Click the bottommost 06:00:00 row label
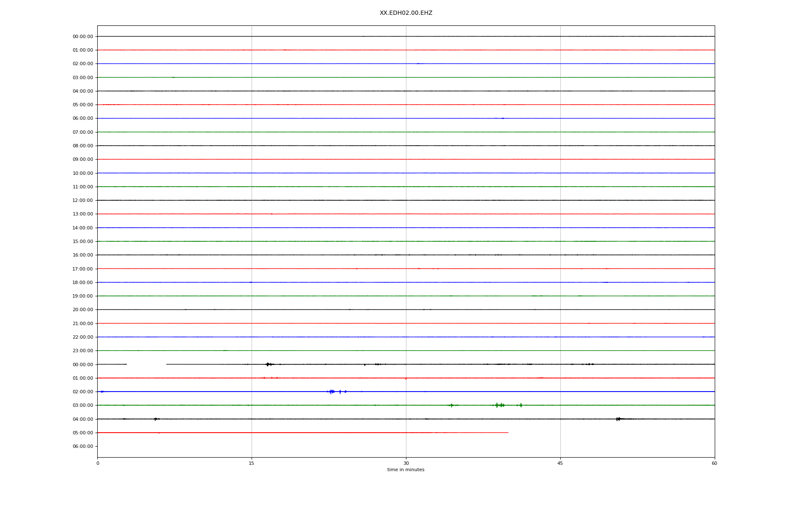 (82, 446)
